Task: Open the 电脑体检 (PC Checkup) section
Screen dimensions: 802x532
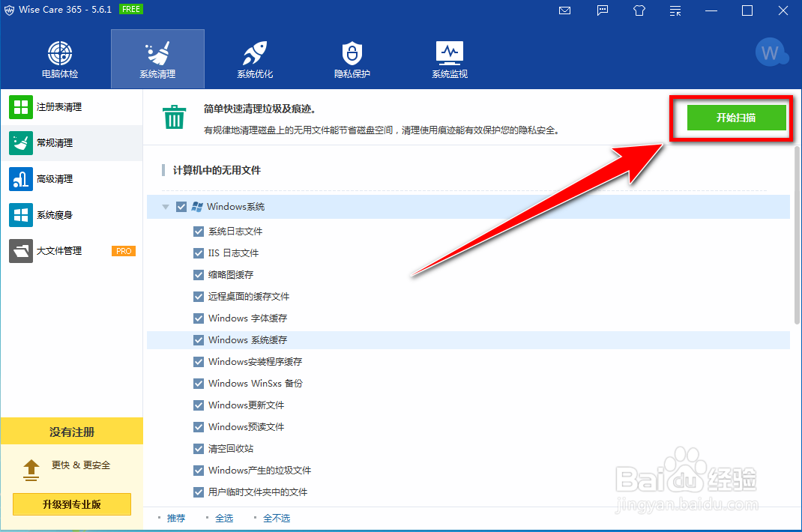Action: (59, 58)
